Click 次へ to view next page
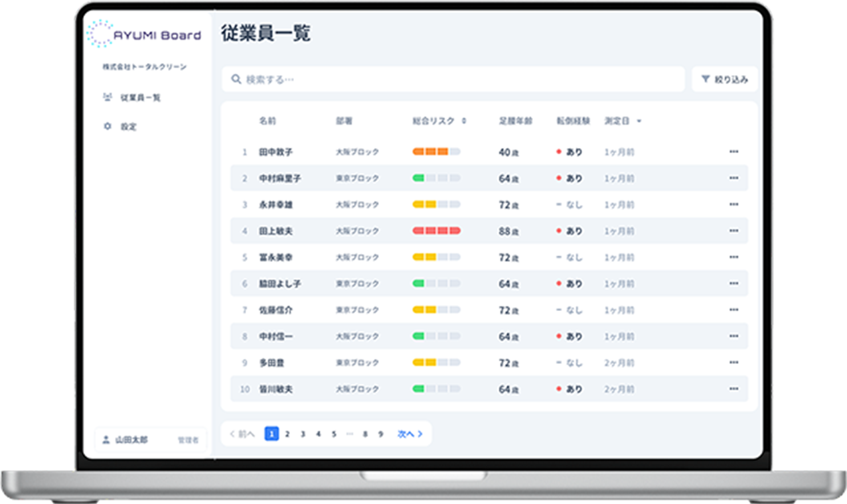This screenshot has height=504, width=847. coord(410,434)
